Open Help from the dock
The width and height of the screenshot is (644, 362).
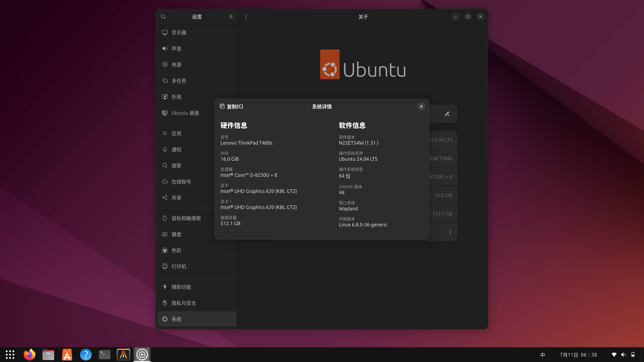[86, 354]
